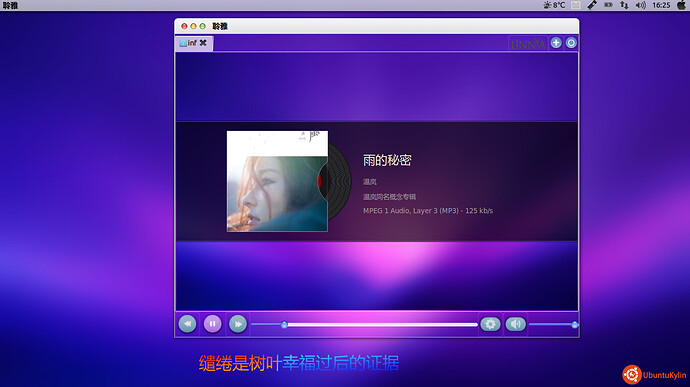The width and height of the screenshot is (690, 387).
Task: Open the apple system menu
Action: pos(681,5)
